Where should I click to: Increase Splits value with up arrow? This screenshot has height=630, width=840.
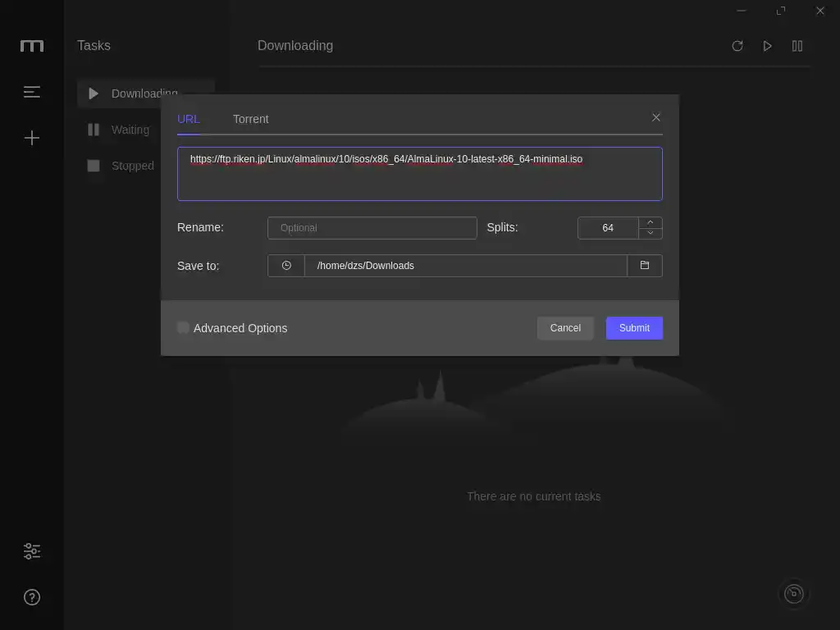pyautogui.click(x=651, y=222)
